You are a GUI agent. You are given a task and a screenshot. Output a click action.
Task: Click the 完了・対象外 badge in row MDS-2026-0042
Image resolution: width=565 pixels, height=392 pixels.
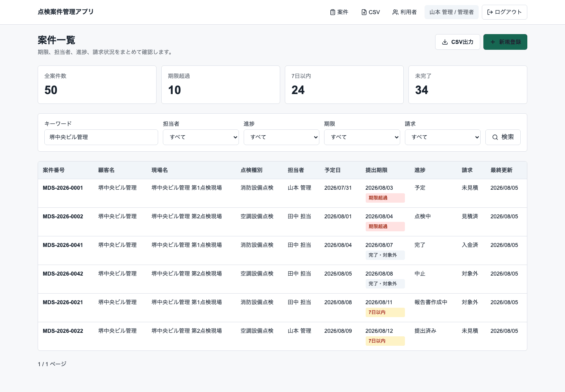pos(385,284)
